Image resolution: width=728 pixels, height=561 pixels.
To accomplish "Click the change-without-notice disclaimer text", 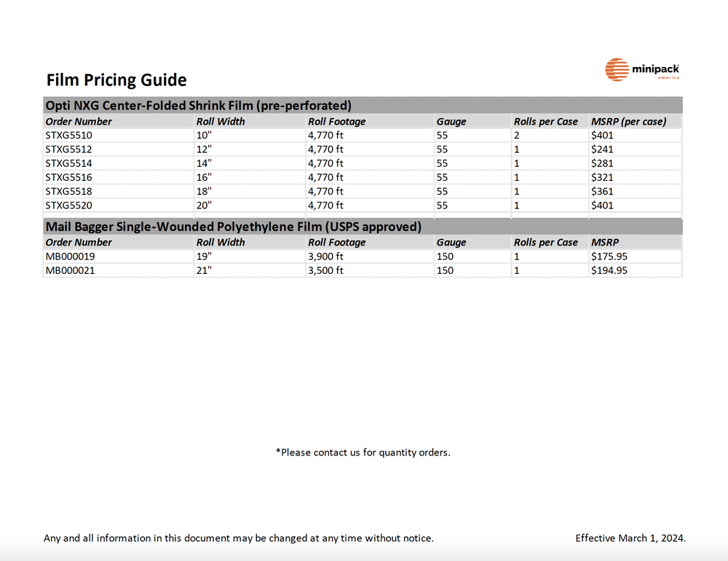I will 239,538.
